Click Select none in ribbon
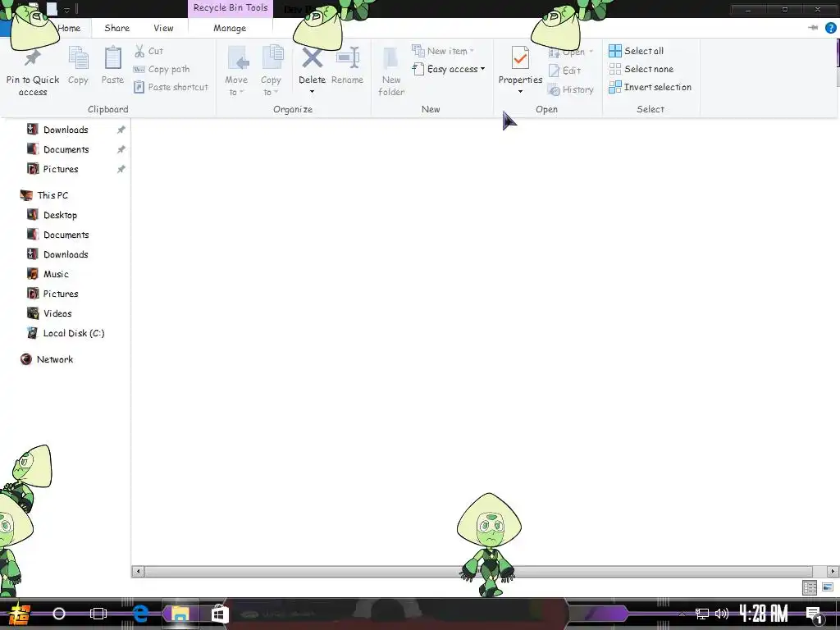 [x=641, y=69]
